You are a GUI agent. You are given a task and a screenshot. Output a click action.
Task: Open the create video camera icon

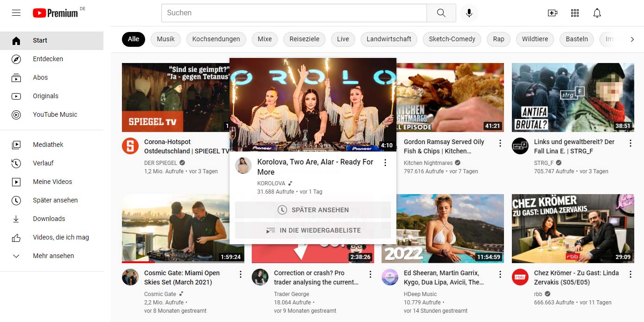click(x=553, y=13)
